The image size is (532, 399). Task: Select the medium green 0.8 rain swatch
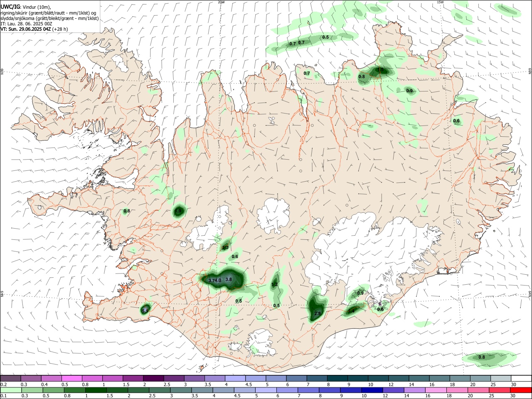pyautogui.click(x=74, y=390)
